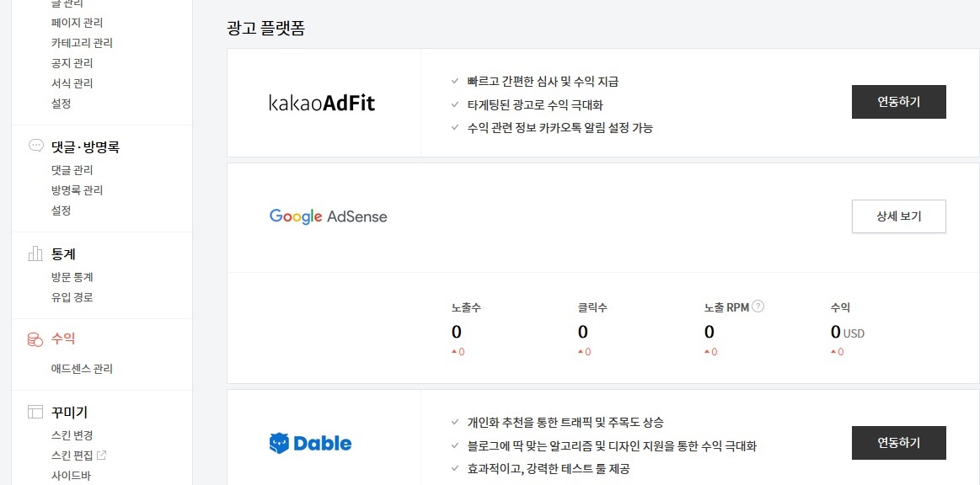
Task: Select the 수익 section heading
Action: [x=63, y=339]
